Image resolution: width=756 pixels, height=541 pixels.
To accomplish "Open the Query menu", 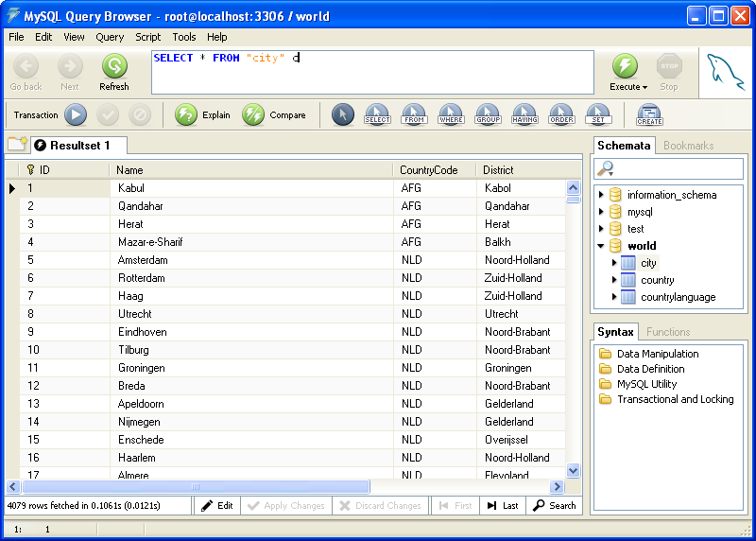I will tap(110, 37).
